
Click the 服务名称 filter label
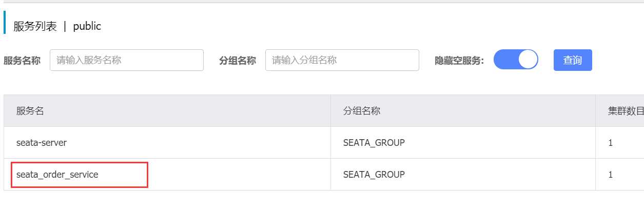22,61
